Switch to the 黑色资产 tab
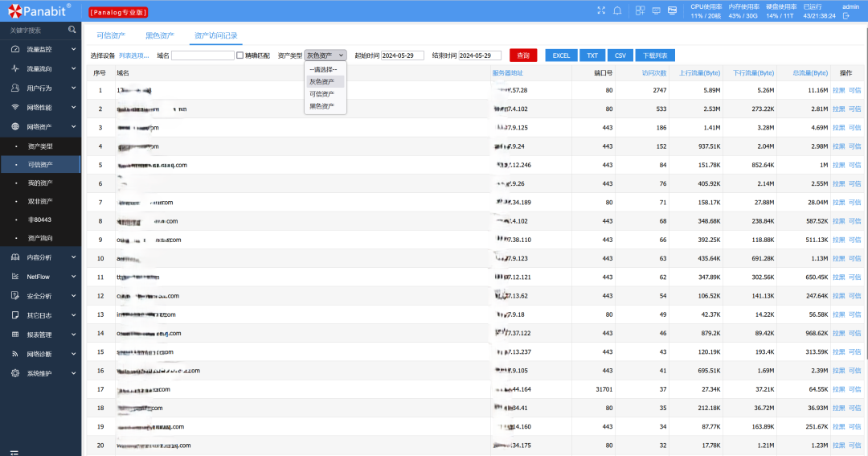Viewport: 868px width, 456px height. click(159, 35)
